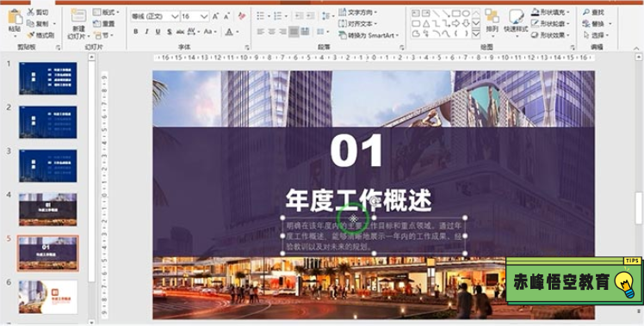Increase list indent level

click(311, 16)
